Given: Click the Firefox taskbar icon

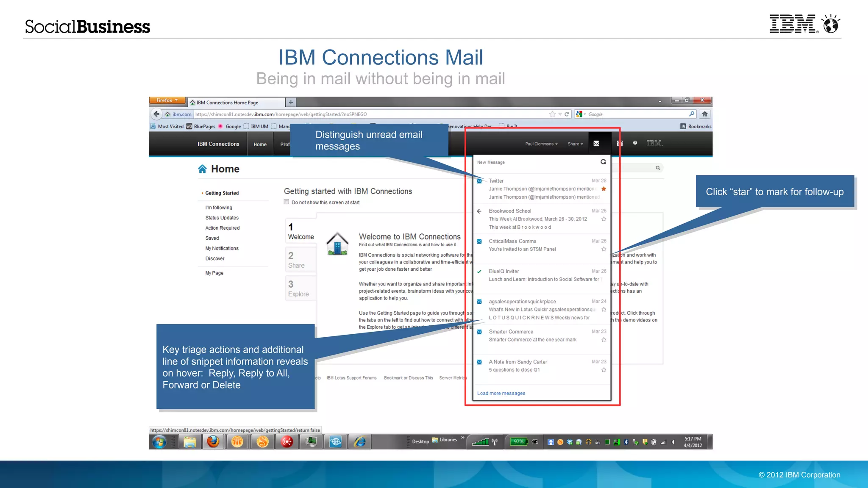Looking at the screenshot, I should 213,442.
